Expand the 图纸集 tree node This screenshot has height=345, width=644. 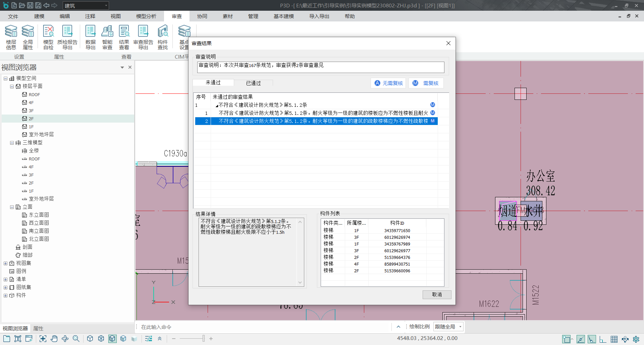[5, 287]
